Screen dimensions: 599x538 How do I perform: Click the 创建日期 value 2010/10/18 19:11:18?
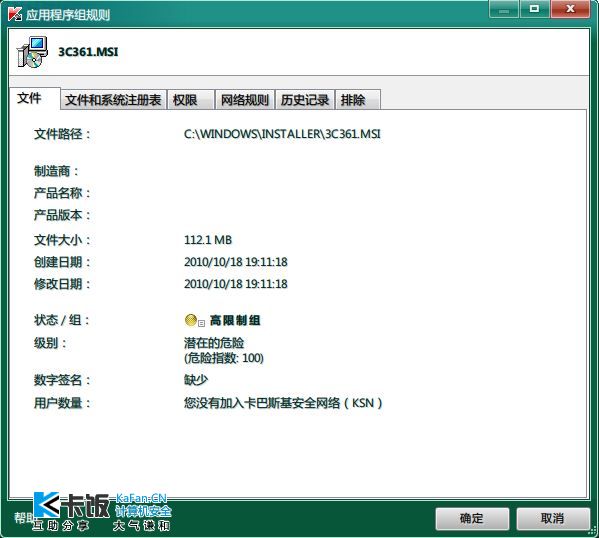(x=236, y=262)
